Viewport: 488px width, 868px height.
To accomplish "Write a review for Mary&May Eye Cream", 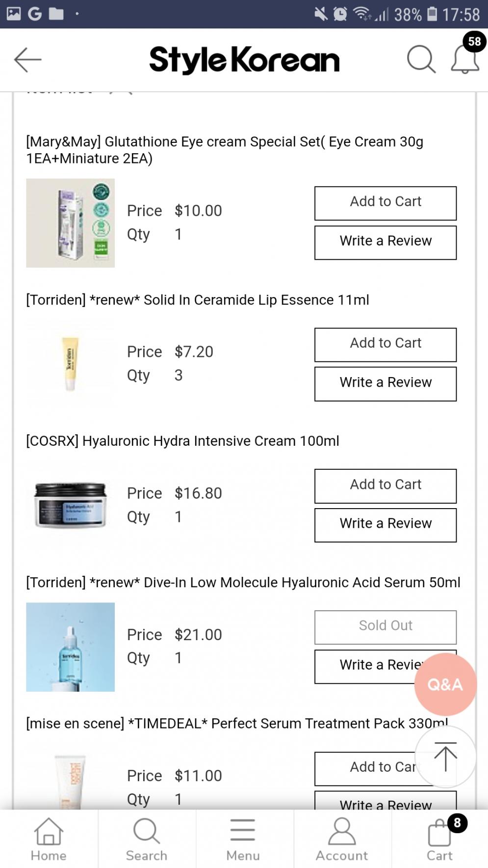I will click(385, 242).
